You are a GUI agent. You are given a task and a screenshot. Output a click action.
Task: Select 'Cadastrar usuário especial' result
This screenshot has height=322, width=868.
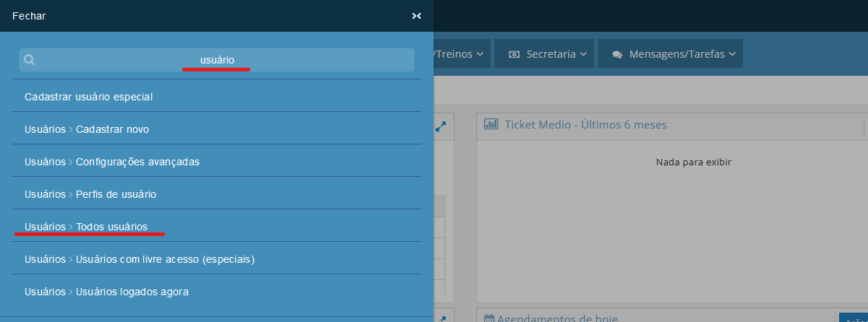click(89, 97)
